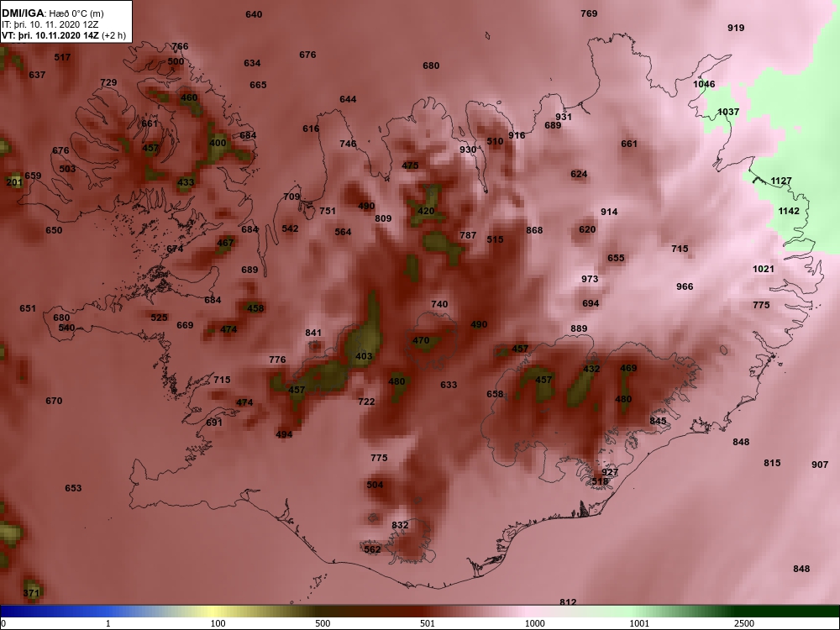Click the 930 value near the fjord
This screenshot has width=840, height=630.
click(x=468, y=150)
